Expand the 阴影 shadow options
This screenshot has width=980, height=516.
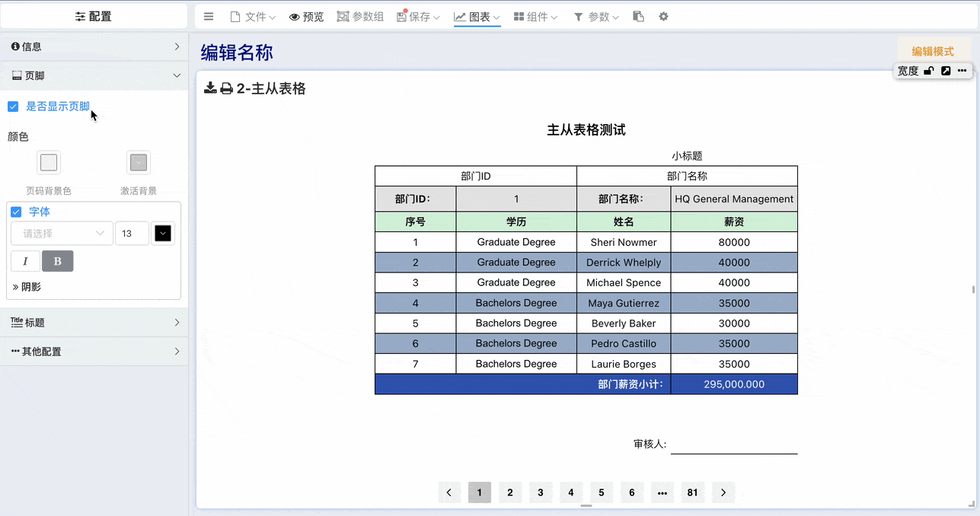[x=27, y=287]
